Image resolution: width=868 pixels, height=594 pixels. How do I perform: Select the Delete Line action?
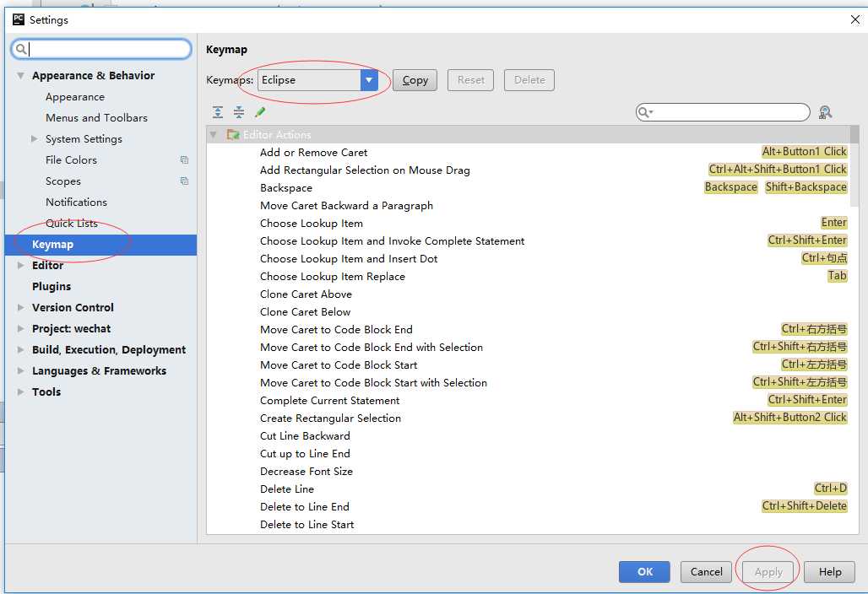click(287, 489)
